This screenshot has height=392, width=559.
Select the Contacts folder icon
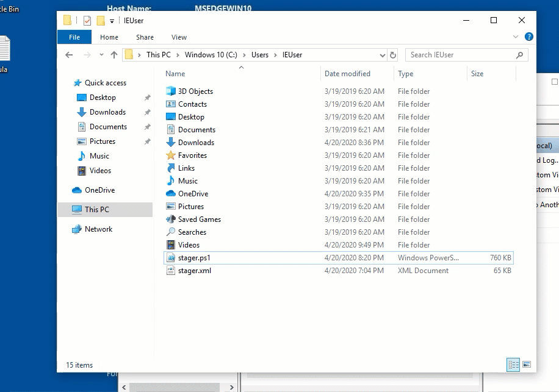point(171,104)
